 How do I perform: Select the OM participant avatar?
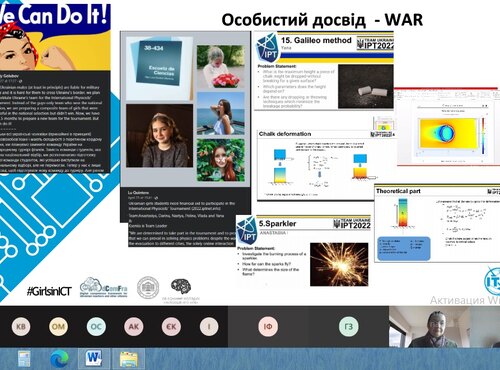tap(58, 327)
